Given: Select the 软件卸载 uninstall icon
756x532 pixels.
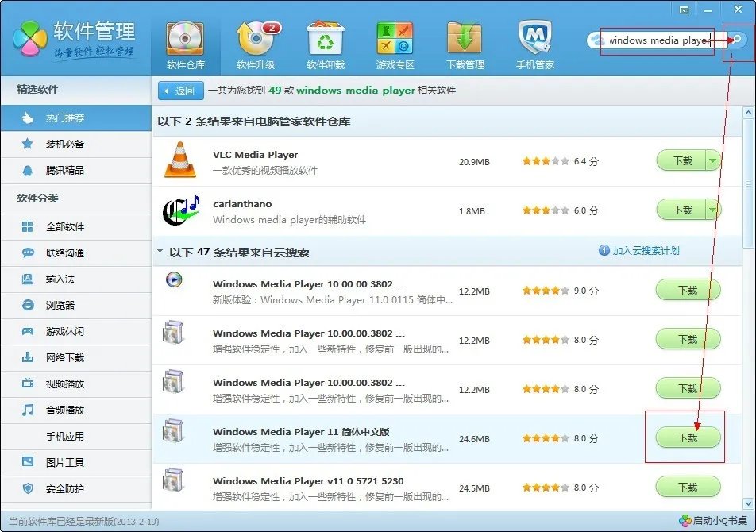Looking at the screenshot, I should [x=324, y=38].
